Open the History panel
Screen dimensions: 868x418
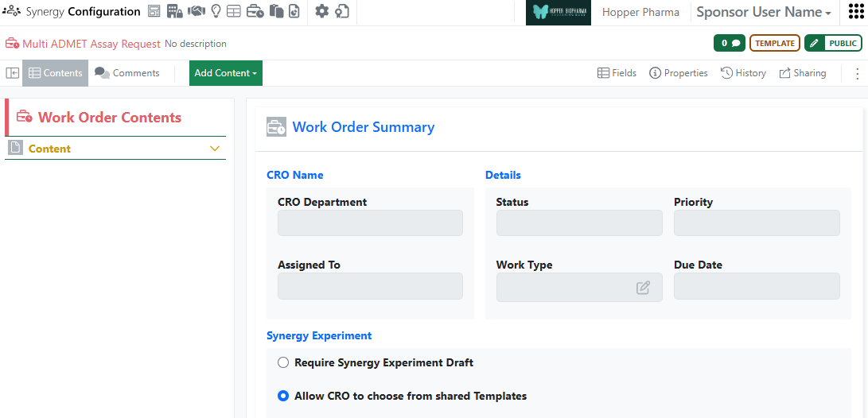click(x=743, y=73)
